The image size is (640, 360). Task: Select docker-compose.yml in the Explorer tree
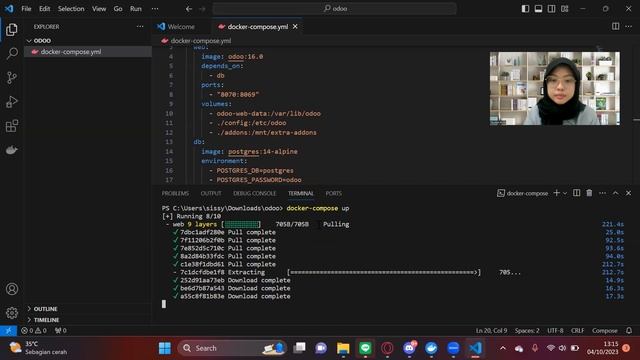tap(88, 52)
